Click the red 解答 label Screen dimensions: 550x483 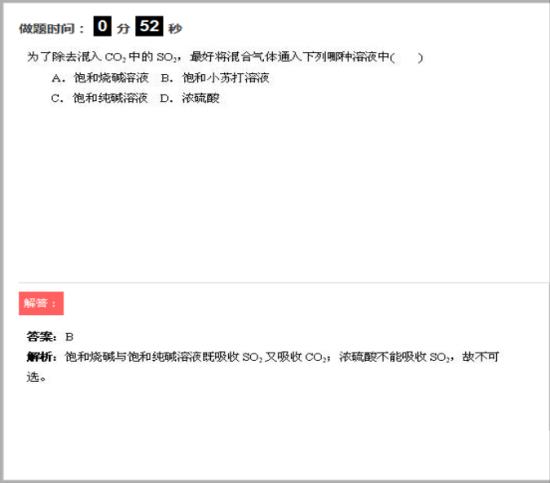point(41,303)
